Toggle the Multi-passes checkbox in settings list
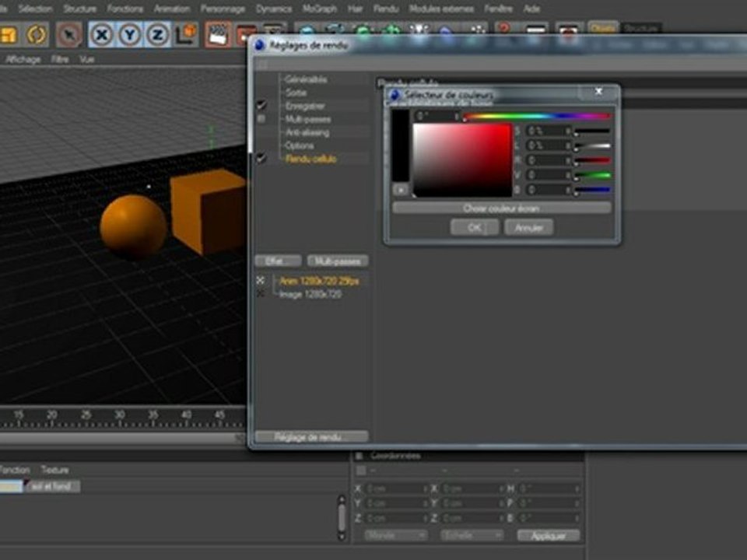Screen dimensions: 747x560 pos(261,118)
